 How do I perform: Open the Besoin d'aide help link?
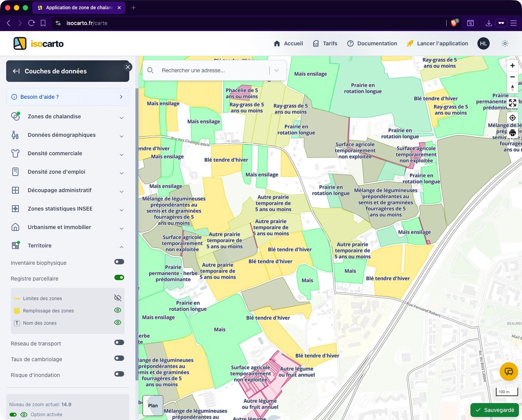68,97
